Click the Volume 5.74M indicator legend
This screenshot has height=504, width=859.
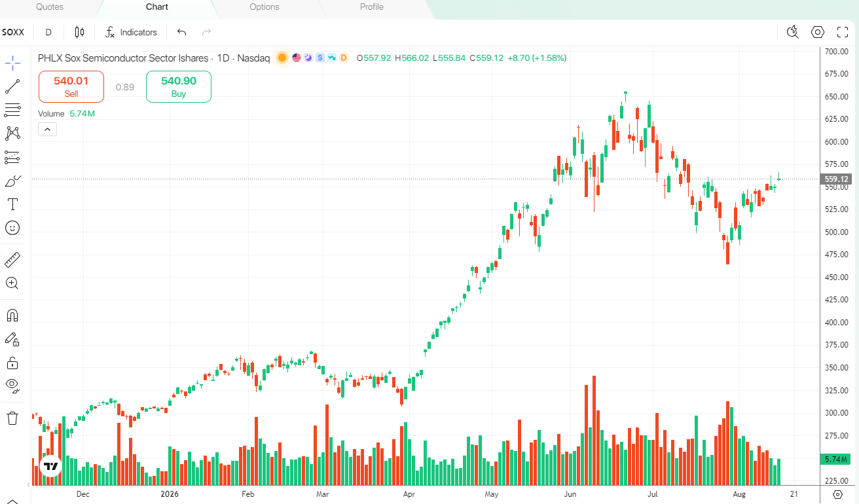67,114
